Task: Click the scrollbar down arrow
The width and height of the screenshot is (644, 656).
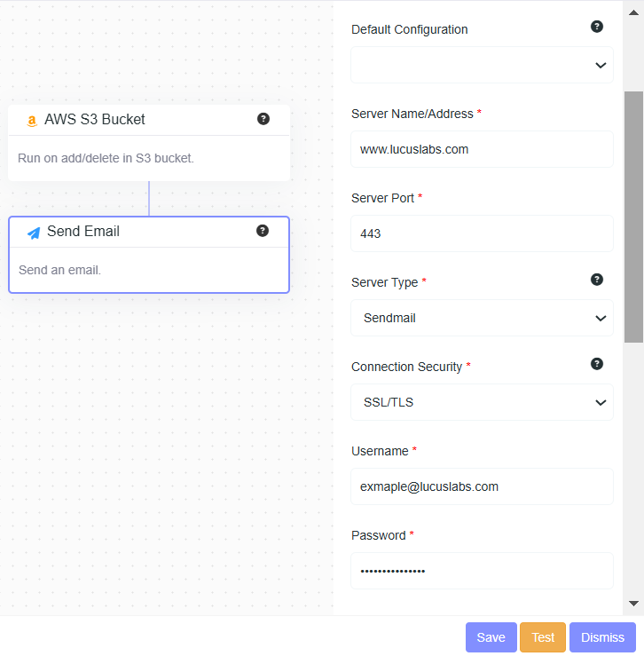Action: coord(633,604)
